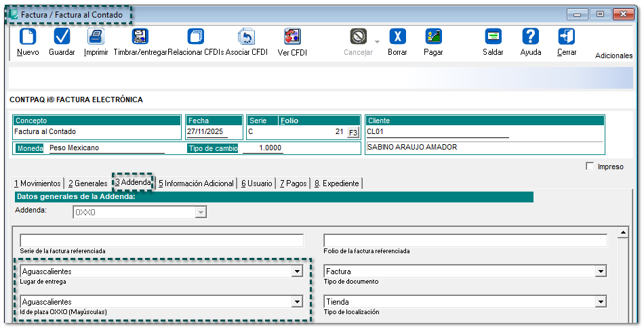Open the 8. Expediente tab

337,183
